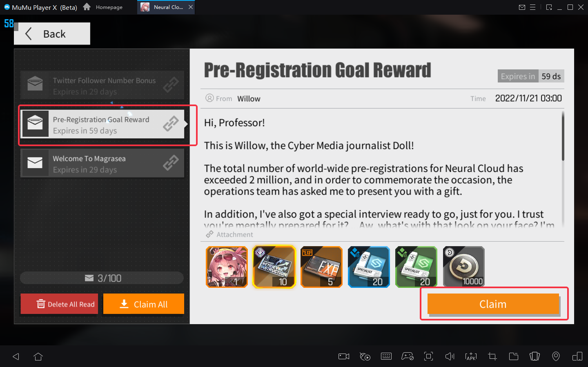Open the Twitter Follower Number Bonus mail
This screenshot has width=588, height=367.
102,85
